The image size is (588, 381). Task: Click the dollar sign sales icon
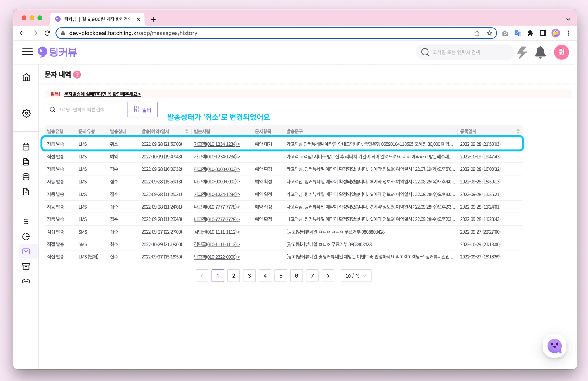point(26,221)
